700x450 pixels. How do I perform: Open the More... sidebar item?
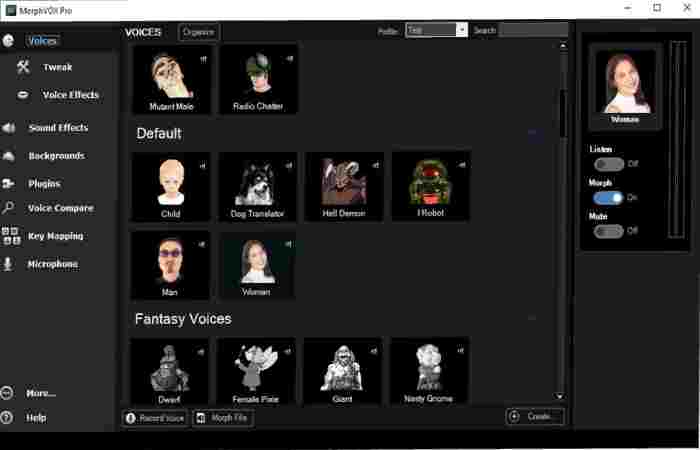click(41, 393)
